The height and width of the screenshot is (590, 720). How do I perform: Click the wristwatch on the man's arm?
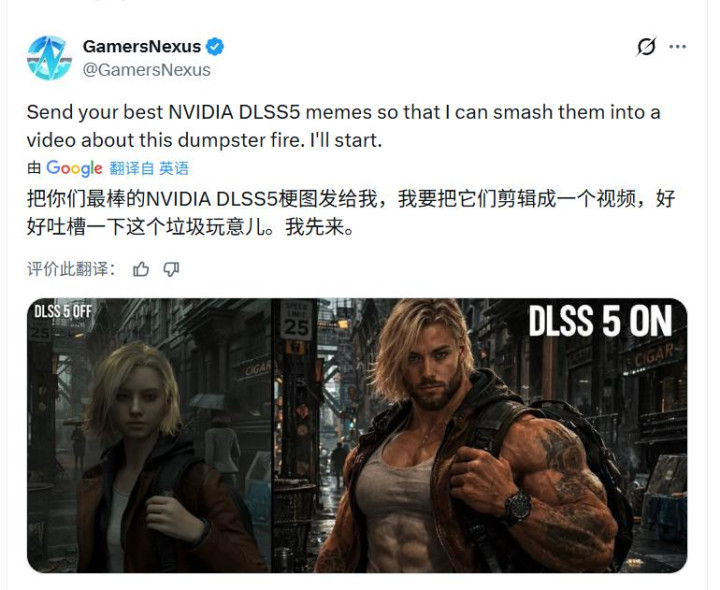[x=518, y=507]
